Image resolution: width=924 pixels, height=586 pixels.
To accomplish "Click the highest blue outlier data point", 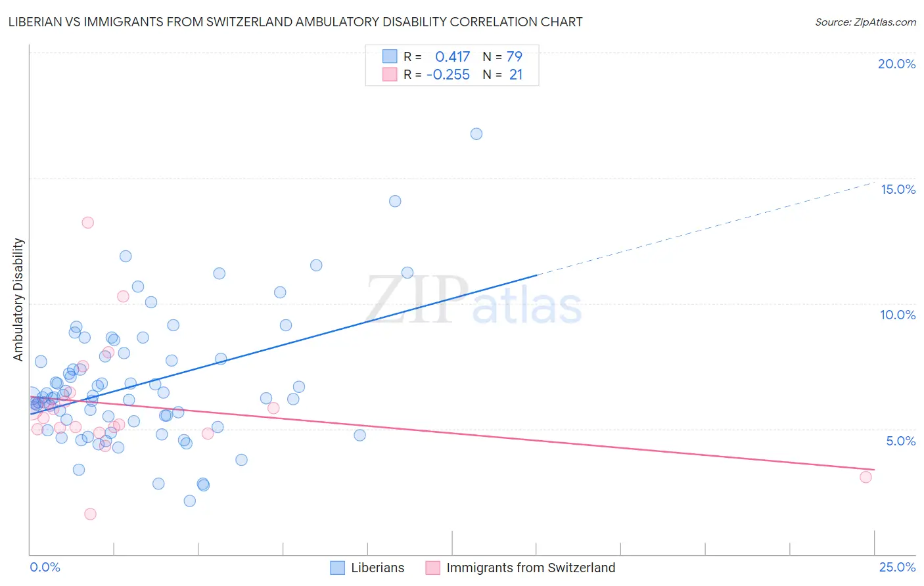I will click(476, 133).
